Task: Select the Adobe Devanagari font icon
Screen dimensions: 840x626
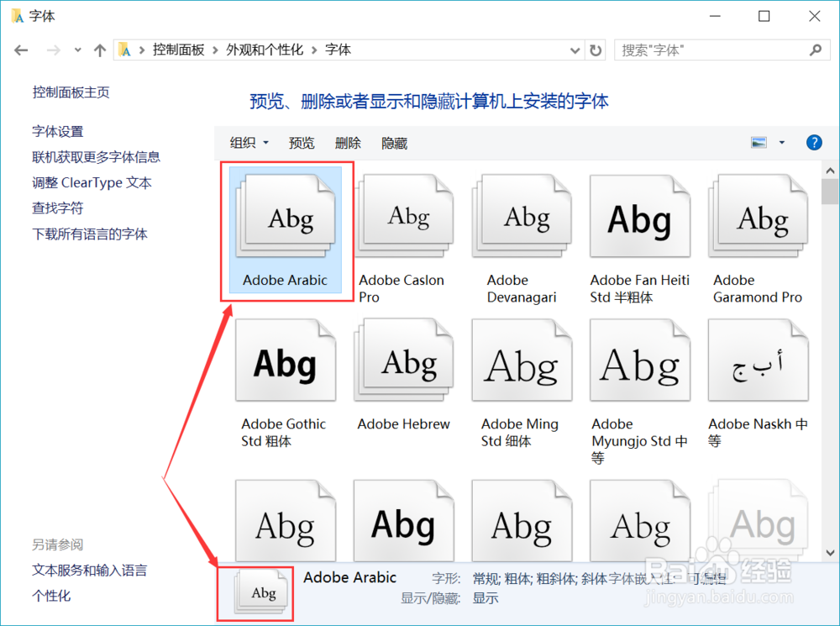Action: pyautogui.click(x=522, y=217)
